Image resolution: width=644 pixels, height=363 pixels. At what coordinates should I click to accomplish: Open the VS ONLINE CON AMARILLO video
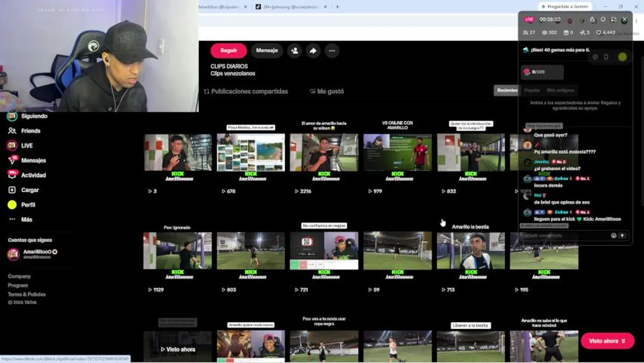398,152
